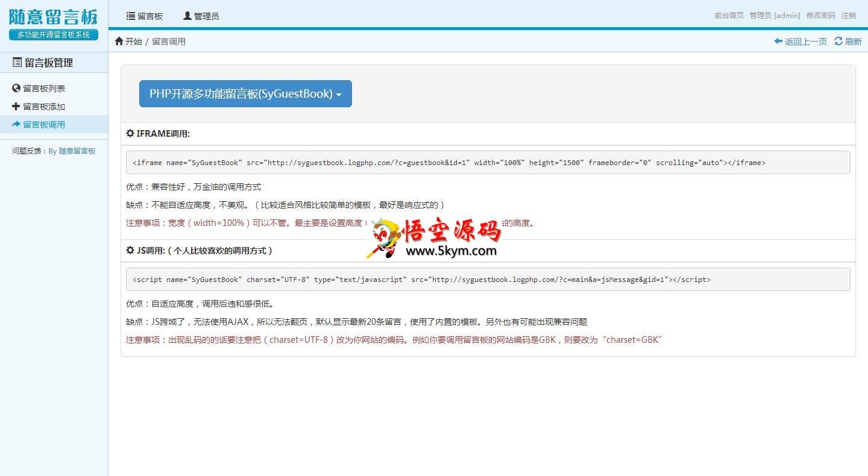Click the red 注意事项：出现乱码 note
Viewport: 868px width, 476px height.
click(x=394, y=340)
